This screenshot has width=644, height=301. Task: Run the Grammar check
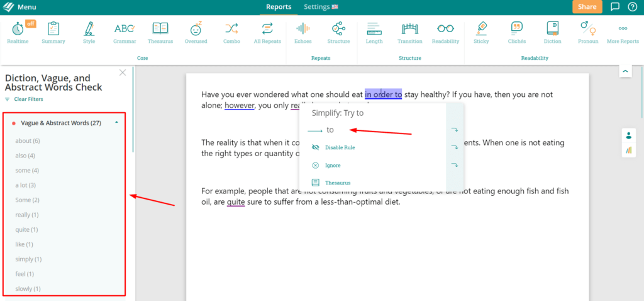click(125, 32)
